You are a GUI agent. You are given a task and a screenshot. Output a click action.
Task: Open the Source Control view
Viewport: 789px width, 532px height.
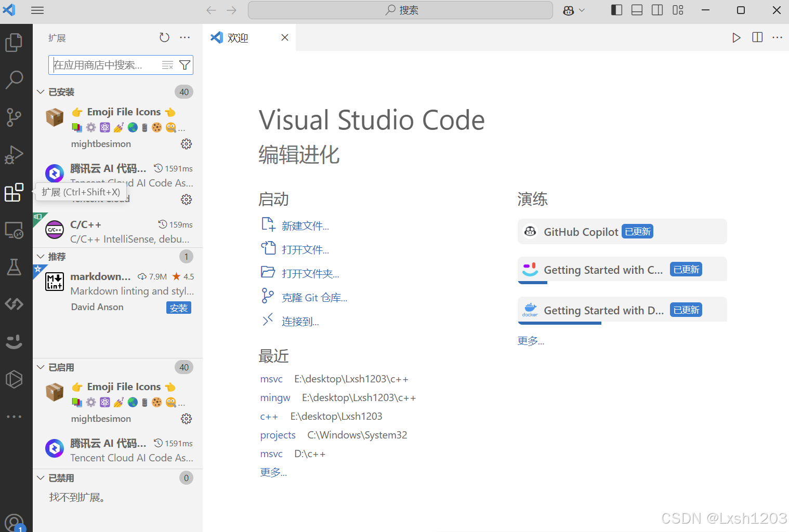pos(14,117)
